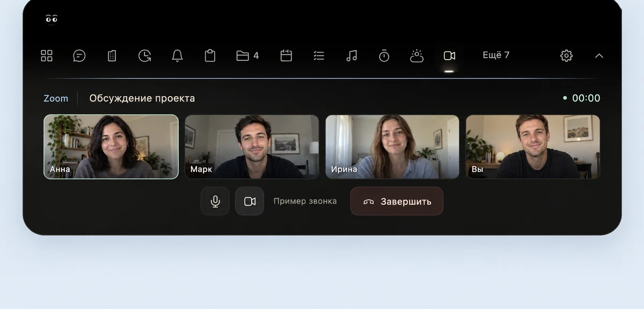The height and width of the screenshot is (309, 644).
Task: Click the 00:00 call timer
Action: coord(586,98)
